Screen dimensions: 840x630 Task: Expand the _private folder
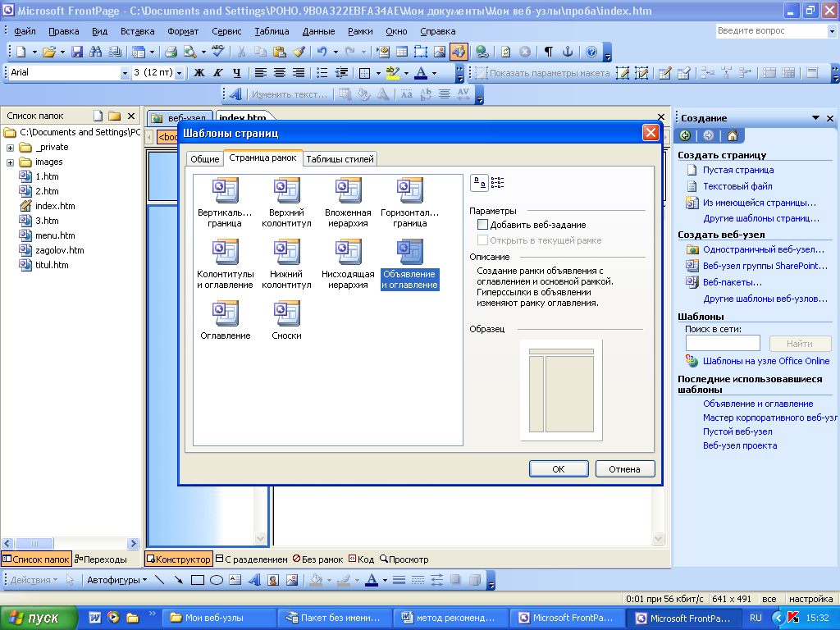(x=10, y=148)
